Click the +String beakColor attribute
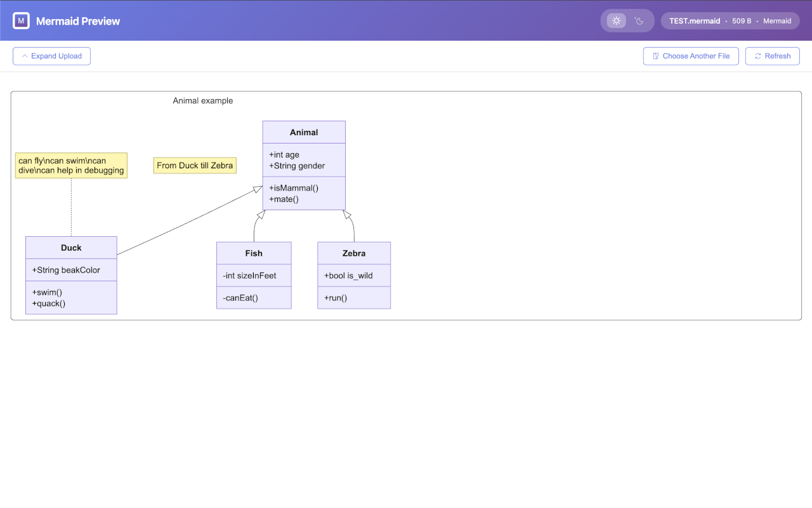The height and width of the screenshot is (508, 812). click(66, 270)
